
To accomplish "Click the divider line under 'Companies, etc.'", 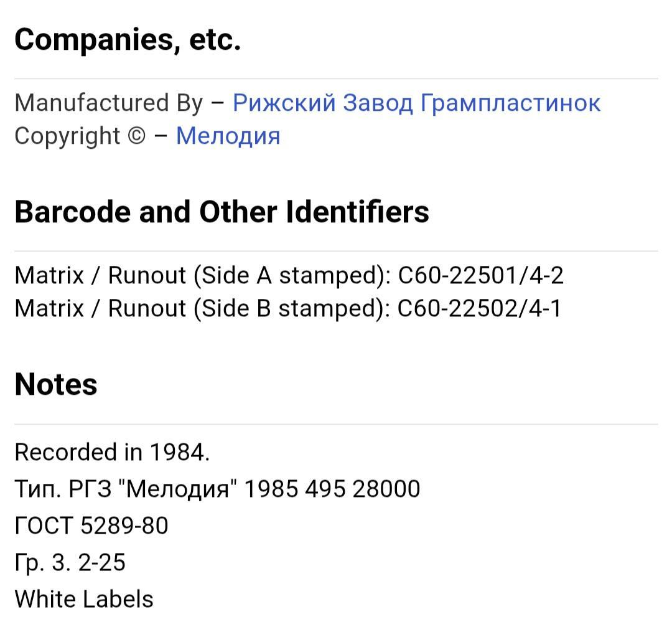I will click(x=336, y=79).
